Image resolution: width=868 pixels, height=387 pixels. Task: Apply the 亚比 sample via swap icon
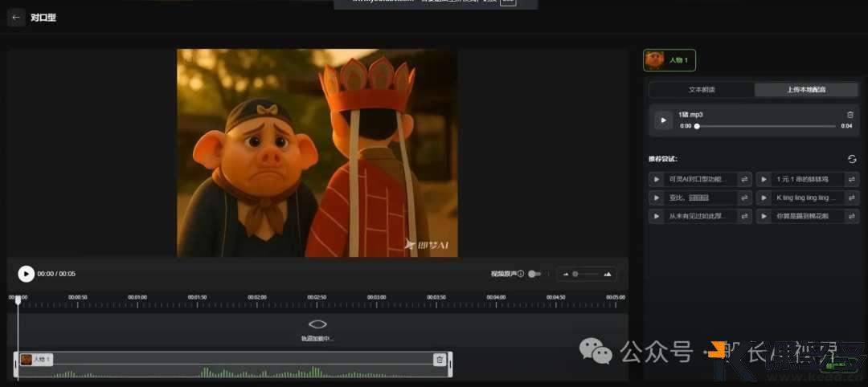pos(744,198)
